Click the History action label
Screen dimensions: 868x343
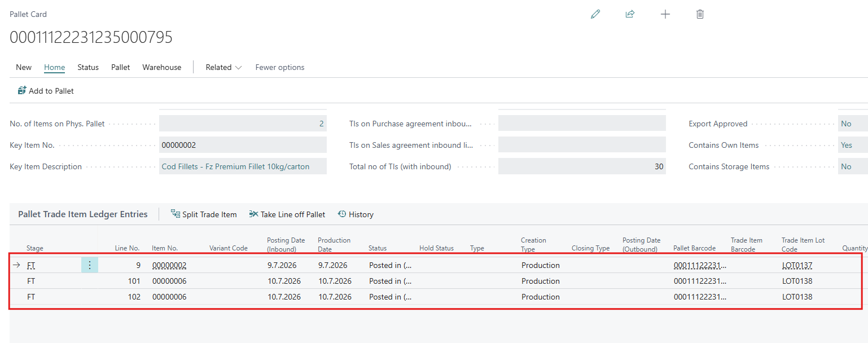click(361, 214)
